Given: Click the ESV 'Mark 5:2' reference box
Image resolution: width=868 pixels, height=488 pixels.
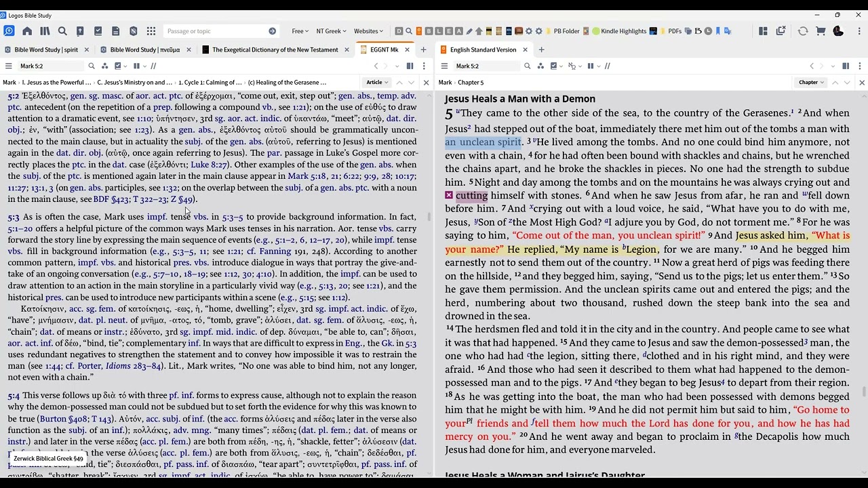Looking at the screenshot, I should point(486,66).
